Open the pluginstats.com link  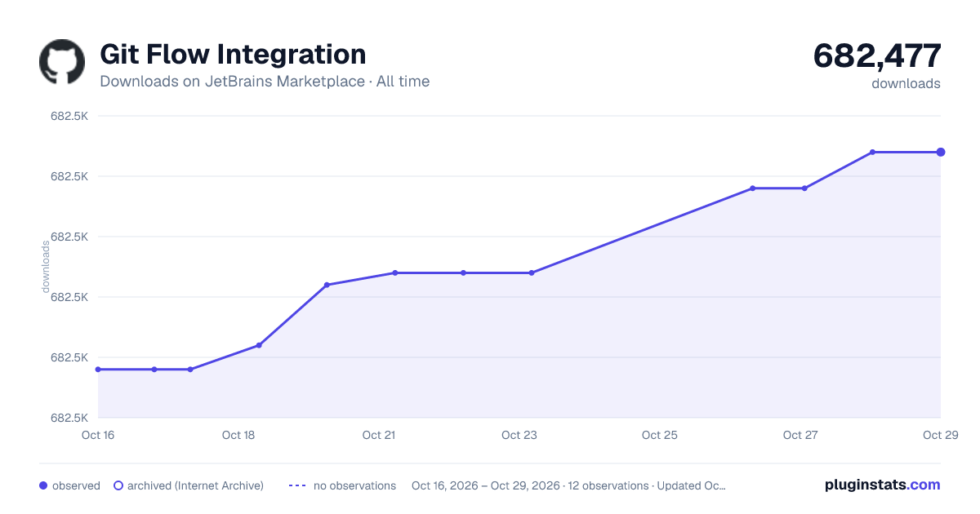click(x=882, y=485)
